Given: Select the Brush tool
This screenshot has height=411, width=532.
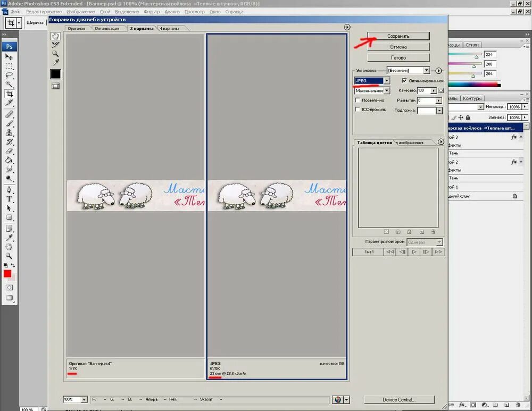Looking at the screenshot, I should (9, 123).
